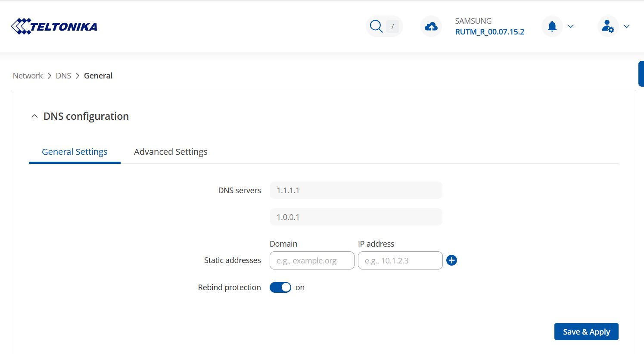
Task: Click the user settings profile icon
Action: pyautogui.click(x=607, y=26)
